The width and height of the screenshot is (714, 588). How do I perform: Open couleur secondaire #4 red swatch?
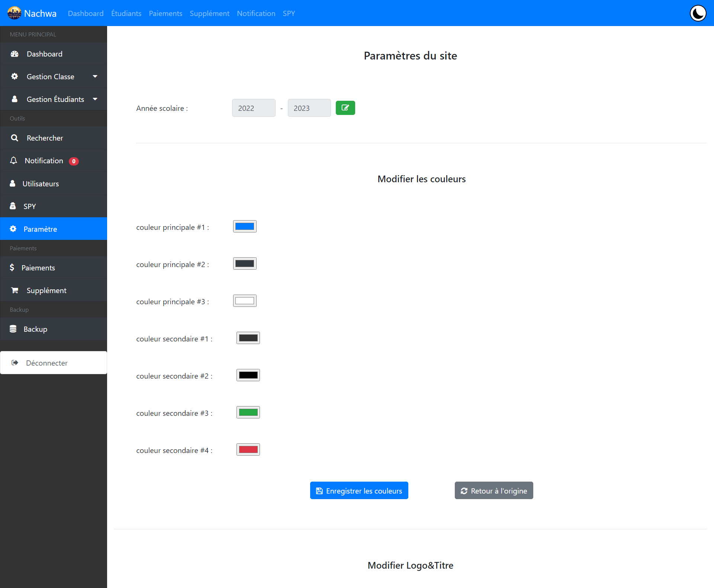click(x=248, y=450)
